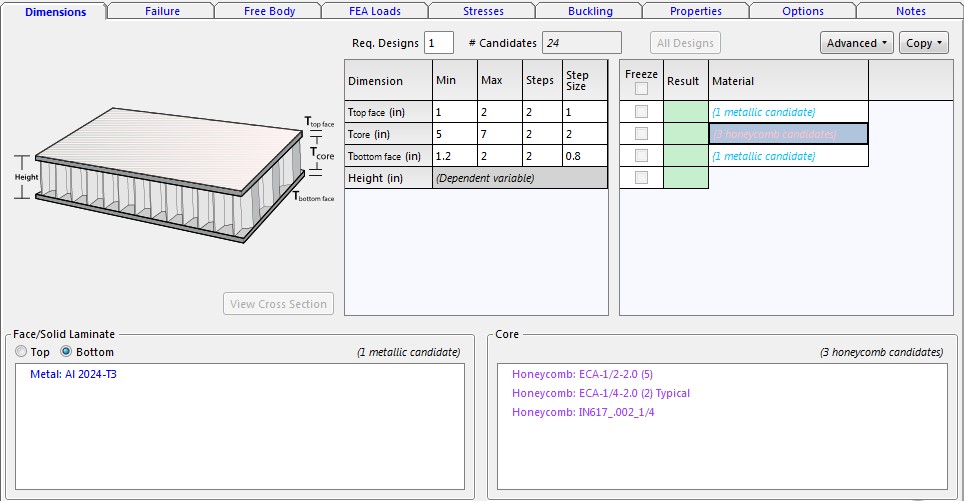Click Tcore Max value 7
The width and height of the screenshot is (964, 501).
(x=500, y=134)
